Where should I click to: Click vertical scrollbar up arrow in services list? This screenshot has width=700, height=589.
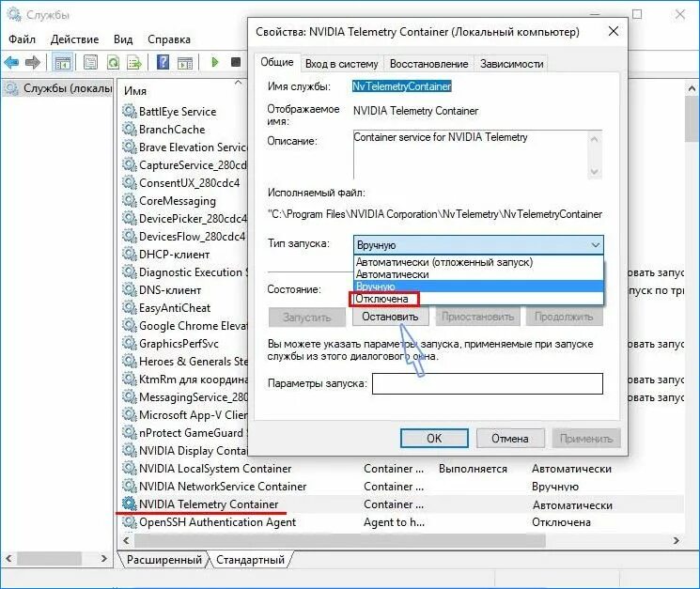tap(692, 89)
